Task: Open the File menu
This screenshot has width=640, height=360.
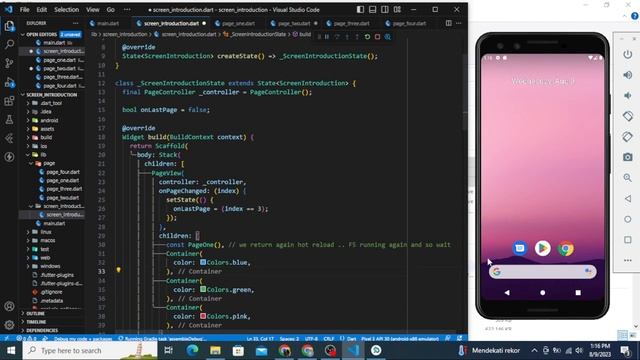Action: tap(24, 9)
